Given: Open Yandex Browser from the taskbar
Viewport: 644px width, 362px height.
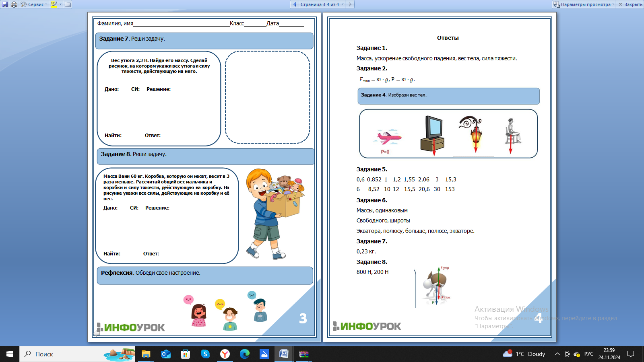Looking at the screenshot, I should tap(225, 354).
